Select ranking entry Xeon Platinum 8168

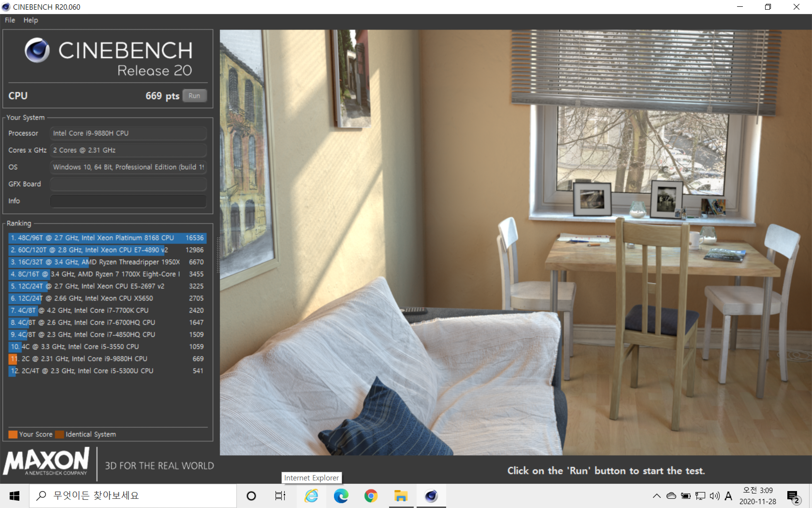coord(107,238)
